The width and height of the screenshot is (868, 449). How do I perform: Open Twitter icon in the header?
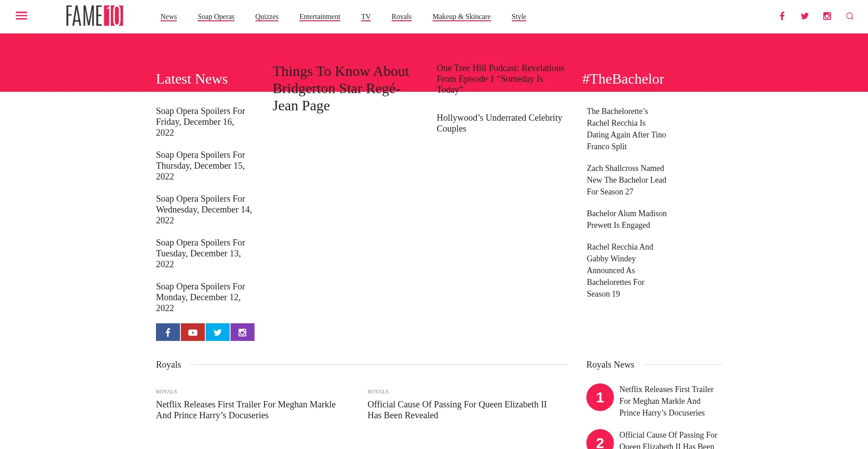tap(804, 16)
